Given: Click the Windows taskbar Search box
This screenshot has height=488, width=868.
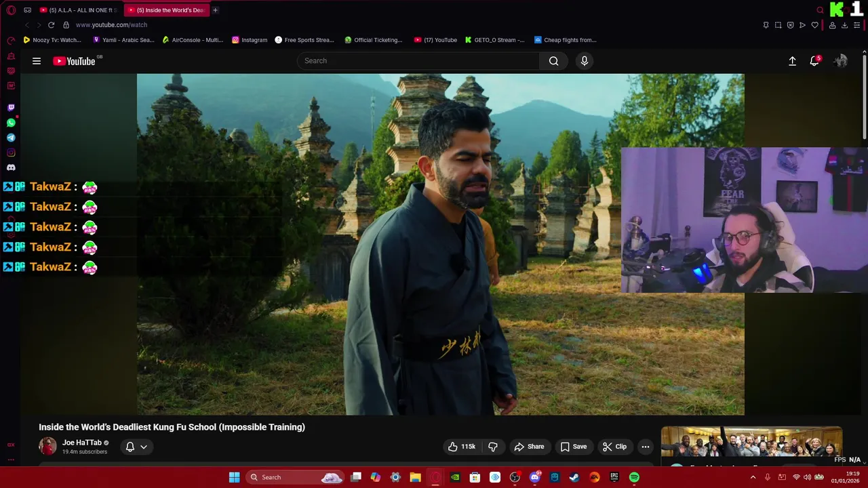Looking at the screenshot, I should point(295,477).
